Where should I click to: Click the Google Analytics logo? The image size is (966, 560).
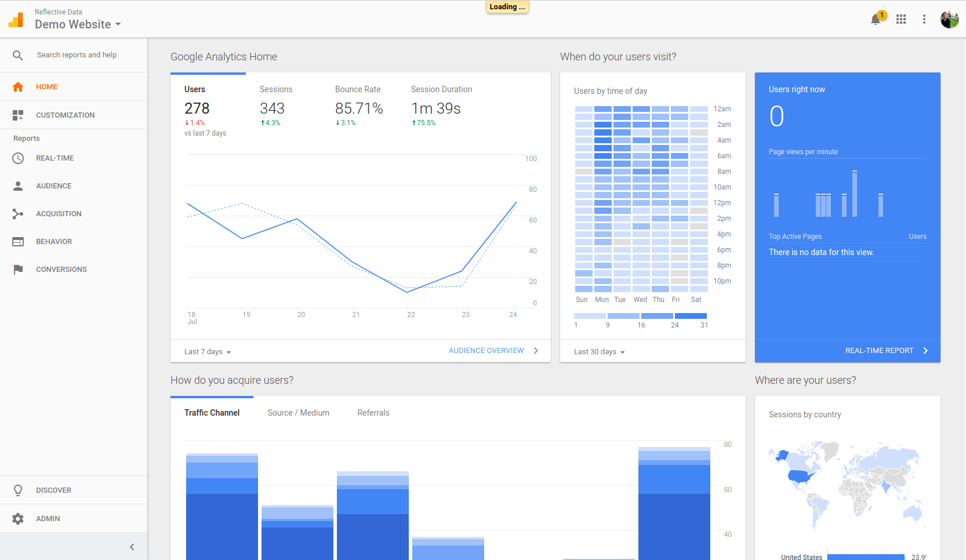16,20
